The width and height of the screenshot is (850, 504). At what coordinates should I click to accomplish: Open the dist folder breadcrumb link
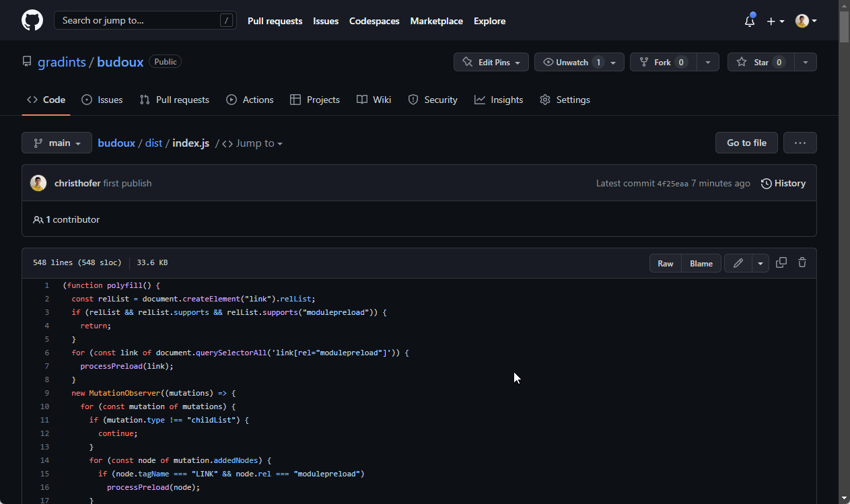click(153, 143)
